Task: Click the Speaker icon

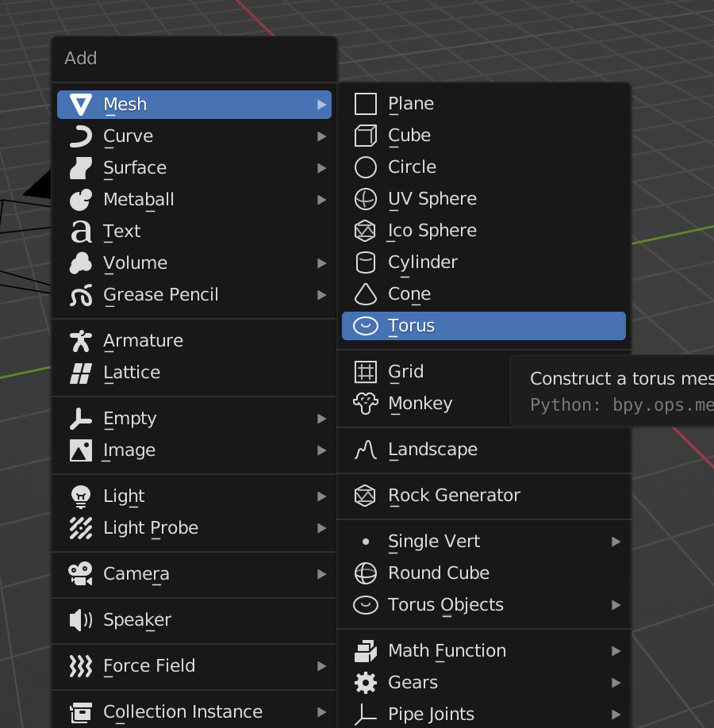Action: [81, 620]
